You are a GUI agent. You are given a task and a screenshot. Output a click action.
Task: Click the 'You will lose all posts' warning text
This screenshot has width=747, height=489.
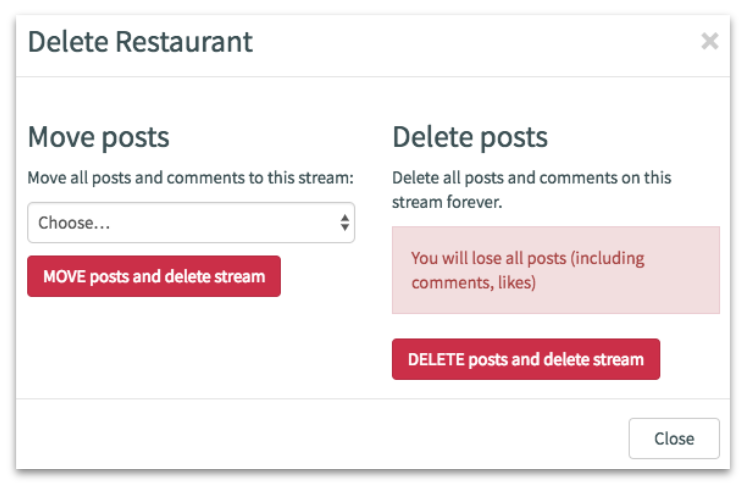pos(490,258)
